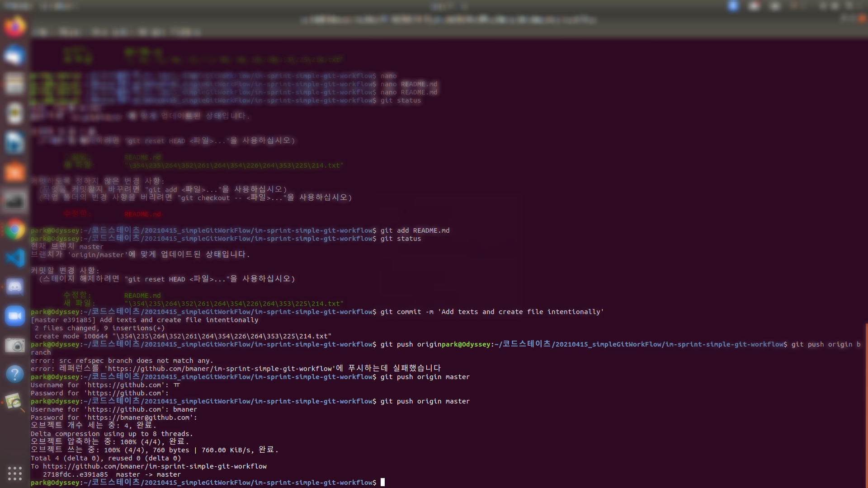
Task: Launch Thunderbird mail from the dock
Action: [15, 56]
